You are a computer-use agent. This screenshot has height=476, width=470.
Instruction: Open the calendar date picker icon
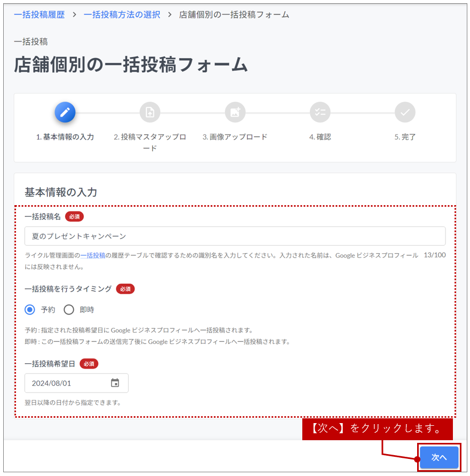(115, 383)
